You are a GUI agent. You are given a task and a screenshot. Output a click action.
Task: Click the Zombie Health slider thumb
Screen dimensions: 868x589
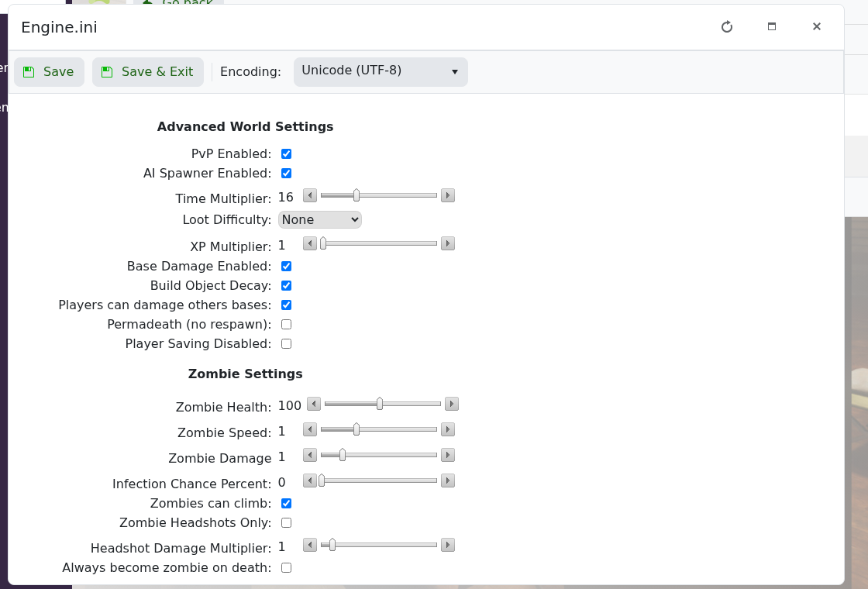click(380, 404)
